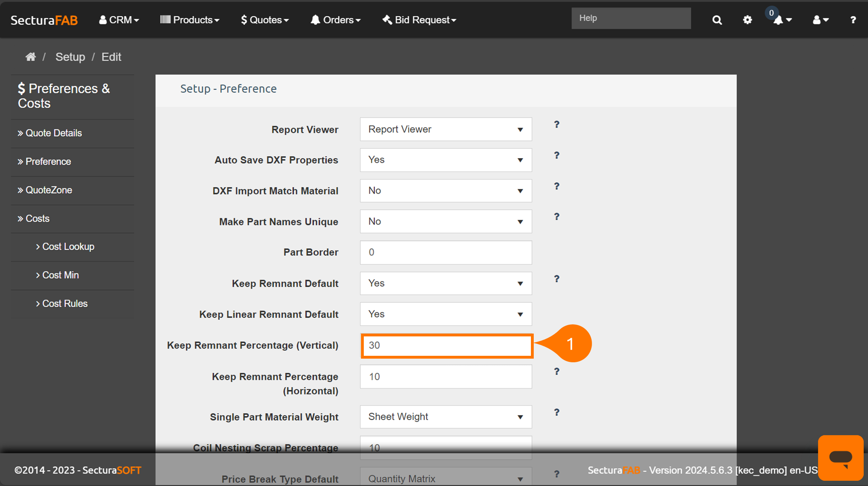Open the settings gear icon
This screenshot has width=868, height=486.
[x=747, y=20]
